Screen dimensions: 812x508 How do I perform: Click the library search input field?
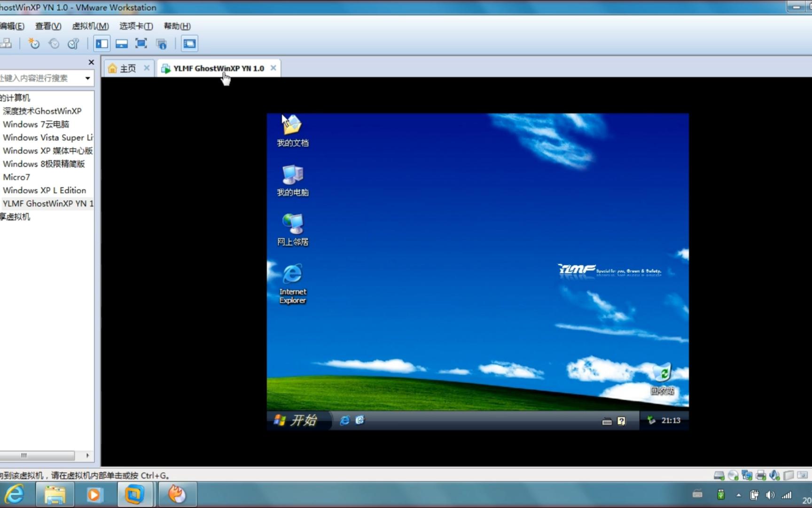click(x=40, y=78)
